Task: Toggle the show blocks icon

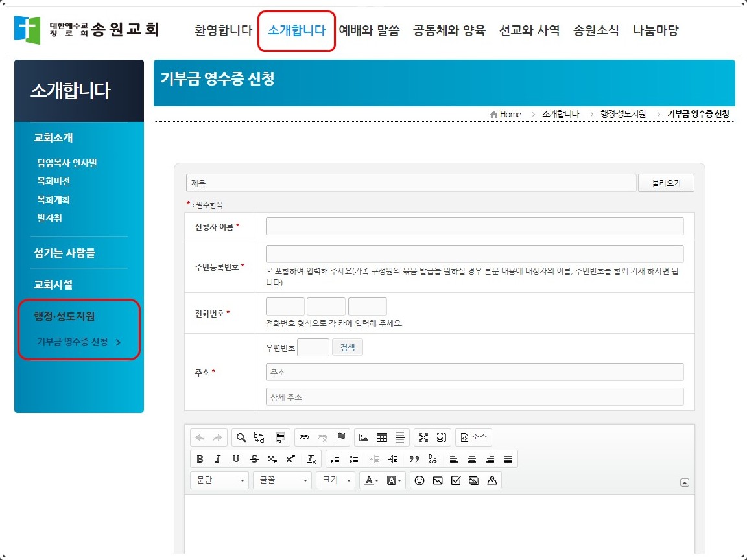Action: 442,437
